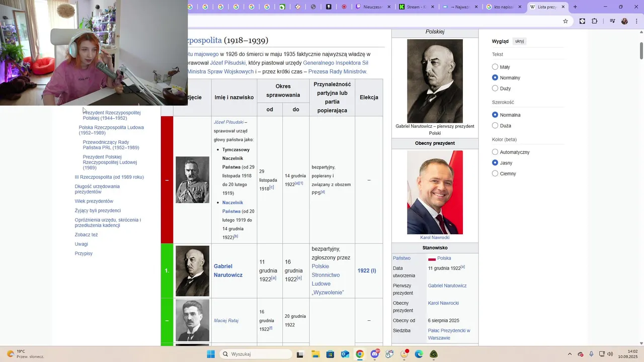Click the square extension icon left of puzzle
This screenshot has width=644, height=362.
[x=582, y=21]
